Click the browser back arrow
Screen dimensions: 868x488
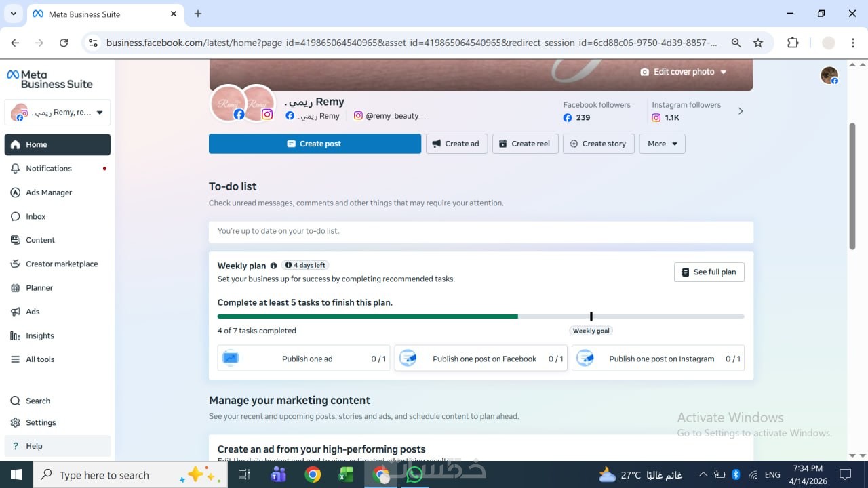15,43
